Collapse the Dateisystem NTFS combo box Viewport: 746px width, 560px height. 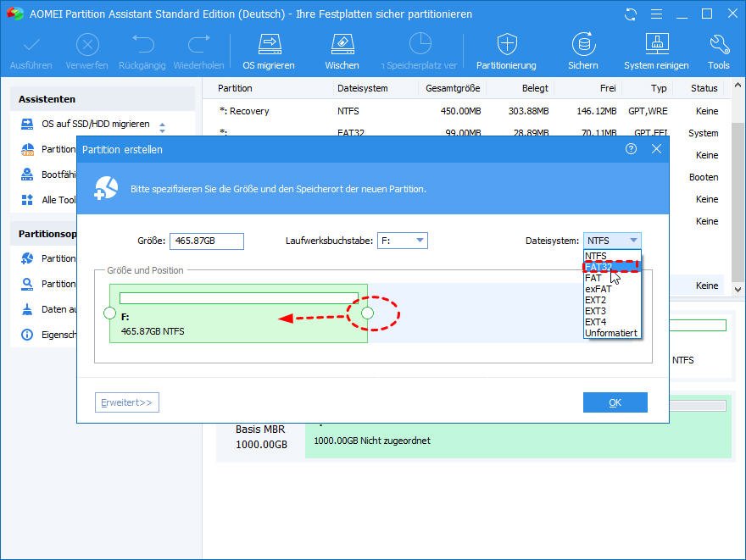click(612, 241)
